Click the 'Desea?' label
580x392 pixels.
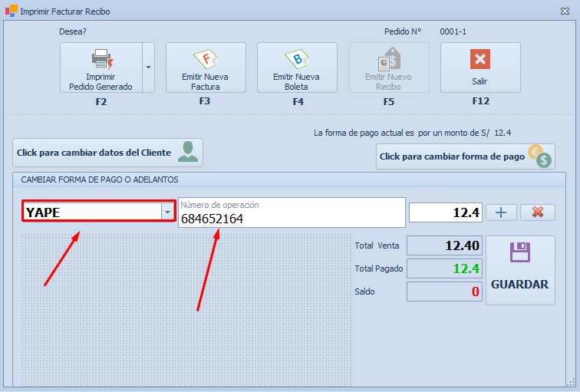[x=72, y=31]
